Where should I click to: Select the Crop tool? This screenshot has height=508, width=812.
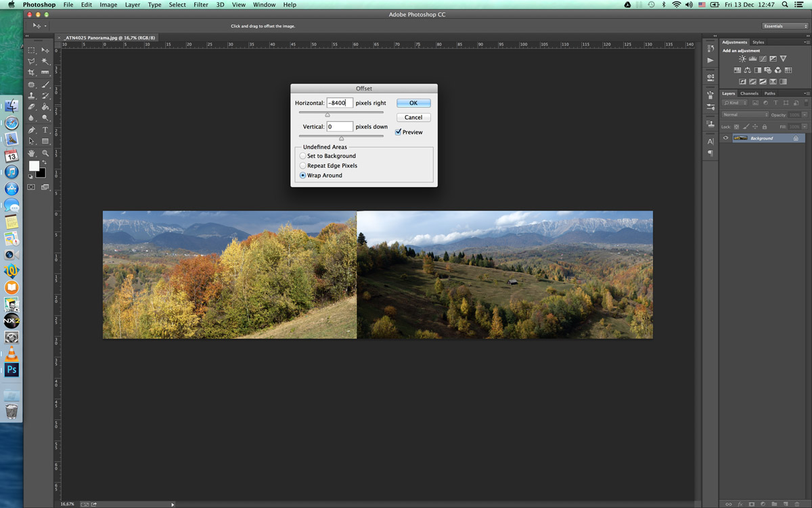(31, 72)
